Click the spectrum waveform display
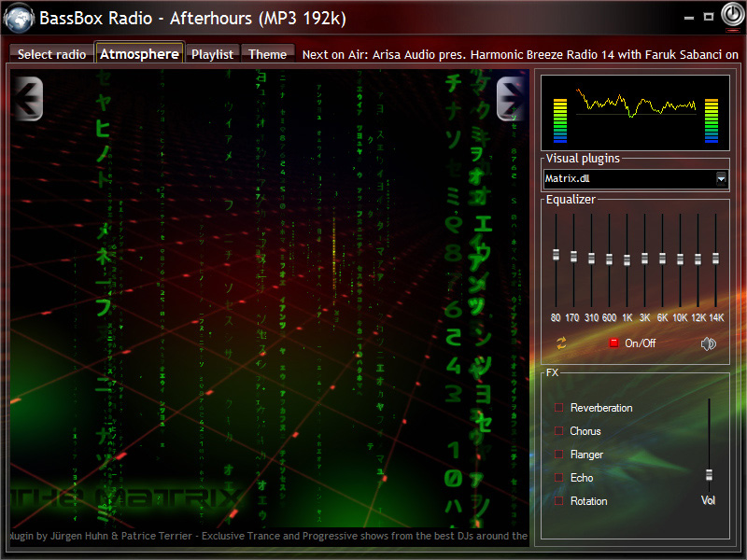 click(636, 103)
